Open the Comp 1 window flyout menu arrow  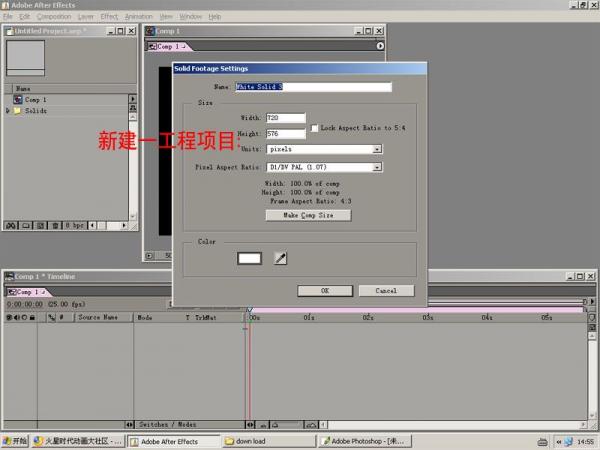click(380, 46)
